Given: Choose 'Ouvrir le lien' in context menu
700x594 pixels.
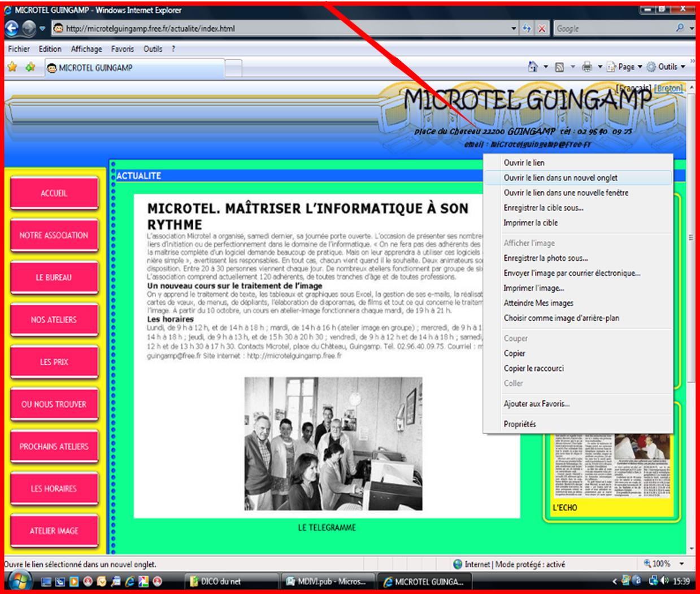Looking at the screenshot, I should click(578, 163).
